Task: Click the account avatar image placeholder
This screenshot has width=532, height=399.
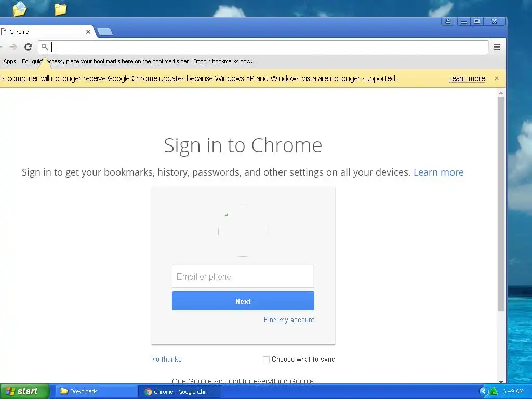Action: click(243, 231)
